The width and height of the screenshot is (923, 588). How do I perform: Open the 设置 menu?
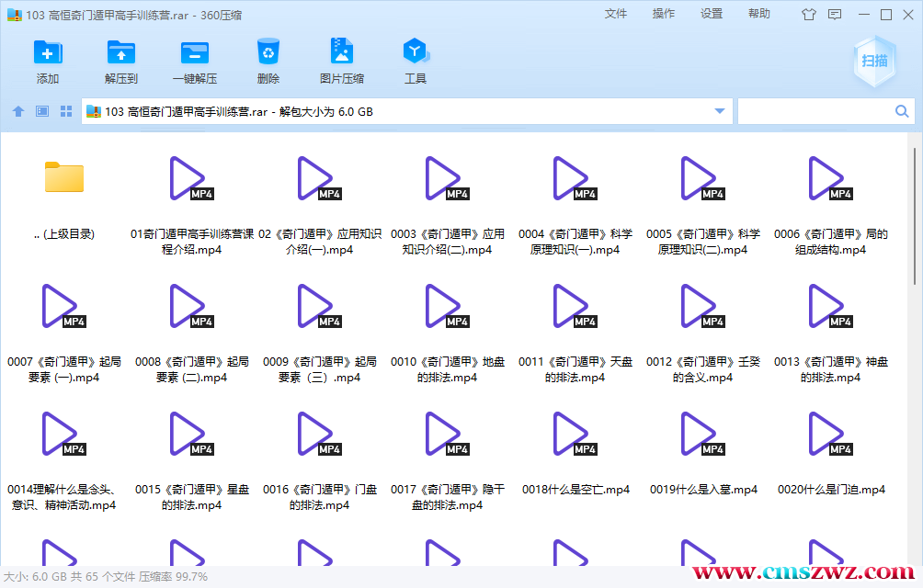tap(712, 14)
